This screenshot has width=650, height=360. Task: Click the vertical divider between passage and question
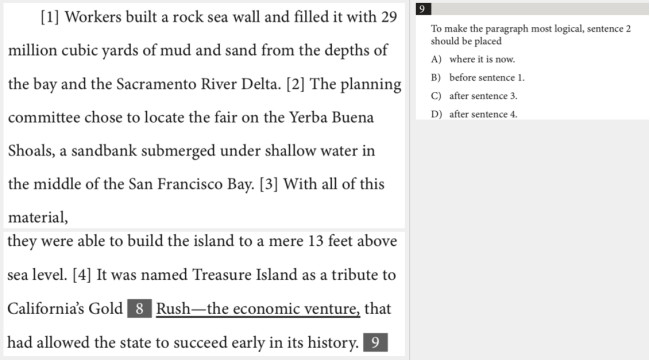point(410,180)
